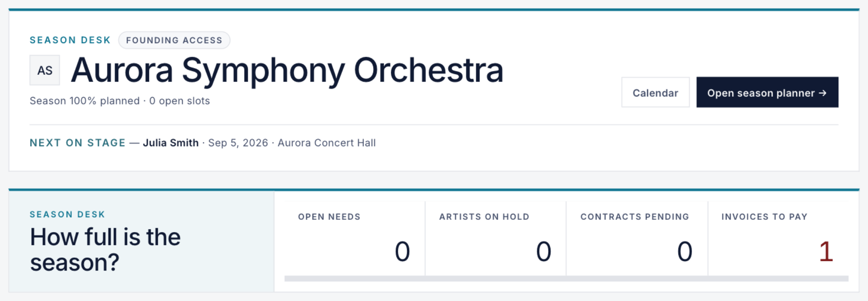Open Julia Smith performer link
868x301 pixels.
[x=171, y=143]
